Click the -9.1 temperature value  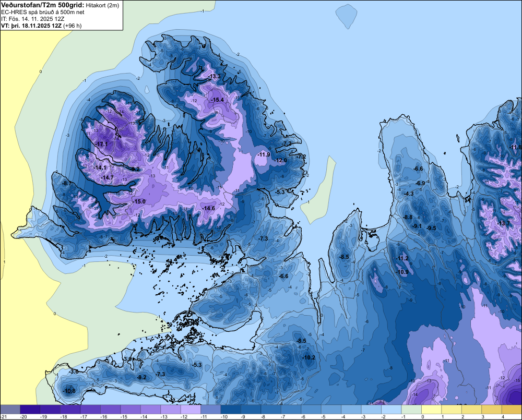pos(417,226)
